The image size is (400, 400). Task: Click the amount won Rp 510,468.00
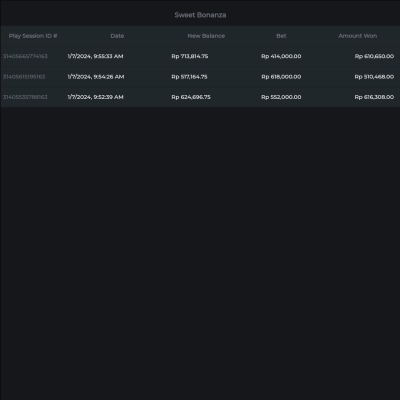(x=374, y=77)
